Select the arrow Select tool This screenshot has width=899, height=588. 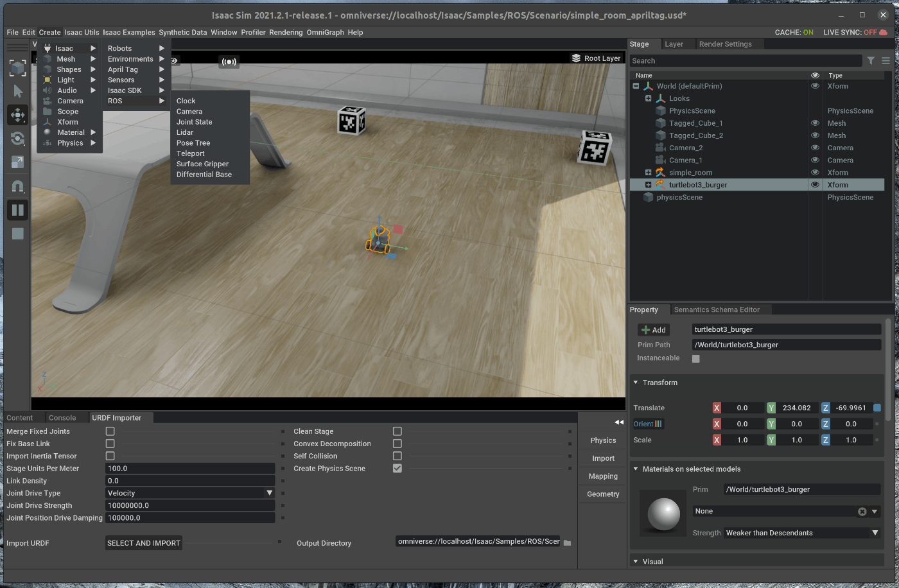tap(17, 91)
